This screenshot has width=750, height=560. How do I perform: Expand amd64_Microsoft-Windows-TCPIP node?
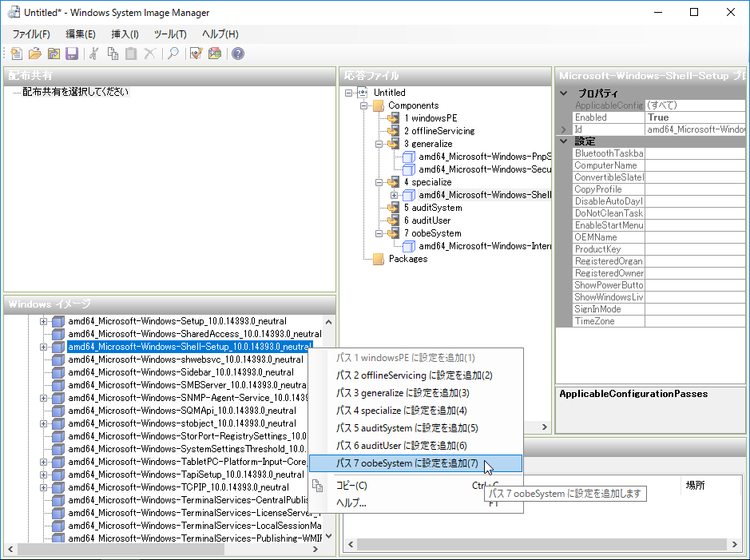[x=43, y=487]
